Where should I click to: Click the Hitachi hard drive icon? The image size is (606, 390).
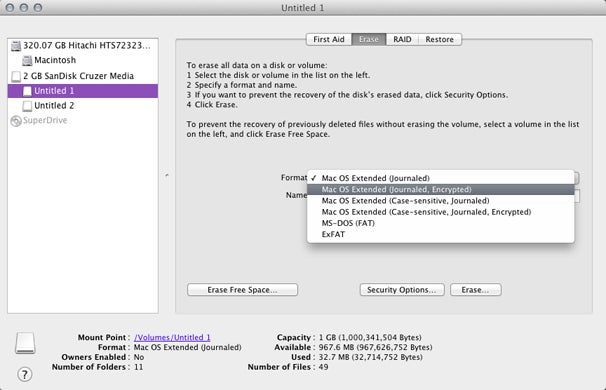coord(16,46)
